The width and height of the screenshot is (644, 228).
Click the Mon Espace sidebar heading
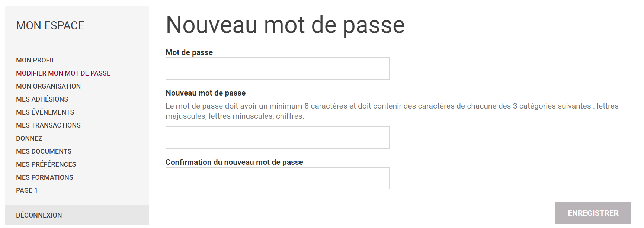tap(50, 26)
